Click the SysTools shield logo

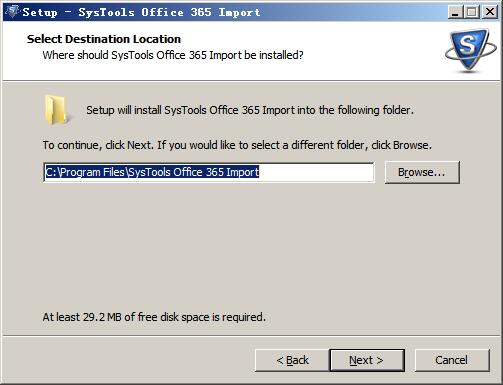(x=471, y=50)
